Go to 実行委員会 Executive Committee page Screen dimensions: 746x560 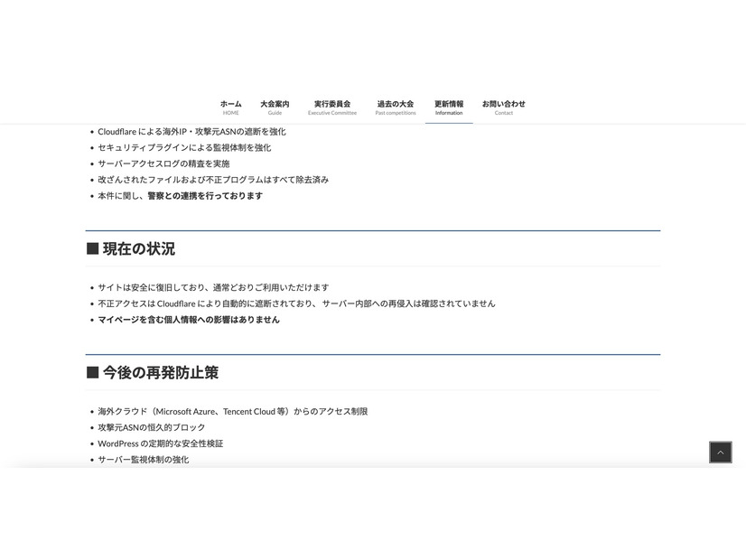tap(332, 107)
